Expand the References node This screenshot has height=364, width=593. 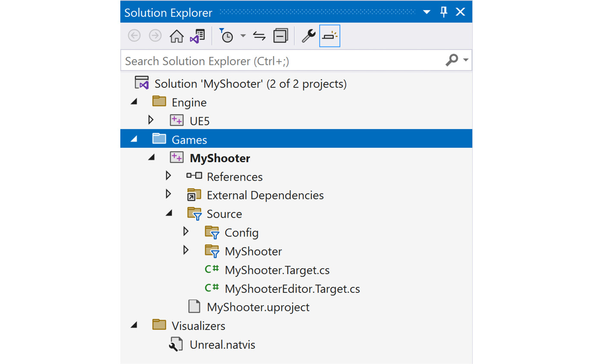[x=169, y=176]
